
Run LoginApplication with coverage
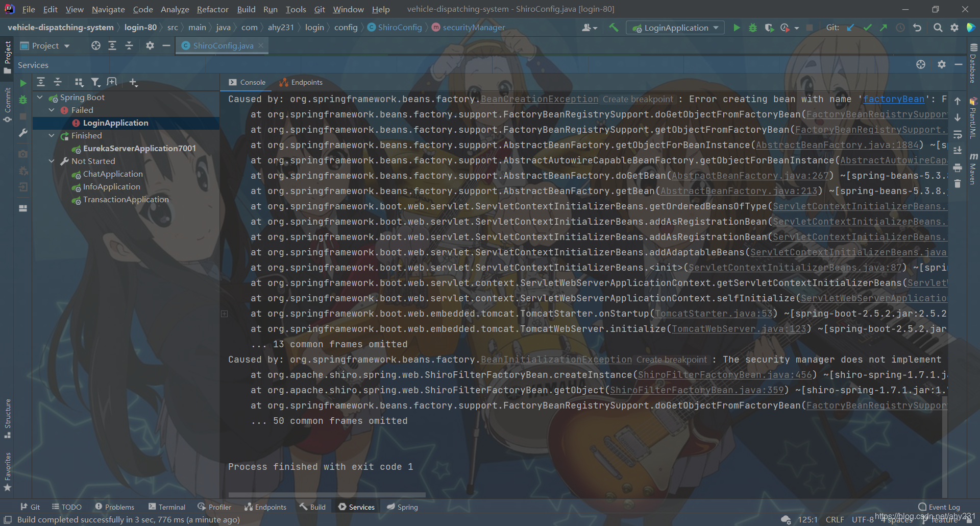769,28
